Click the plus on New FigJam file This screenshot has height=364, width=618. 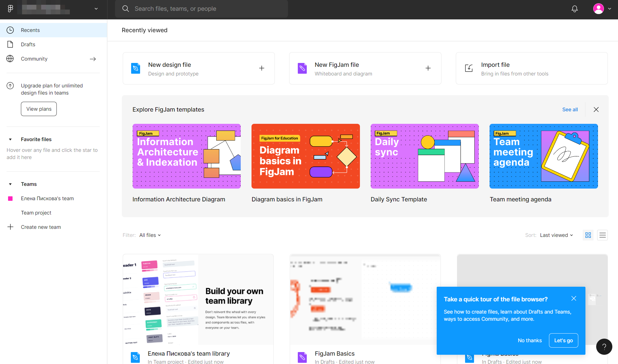click(428, 68)
